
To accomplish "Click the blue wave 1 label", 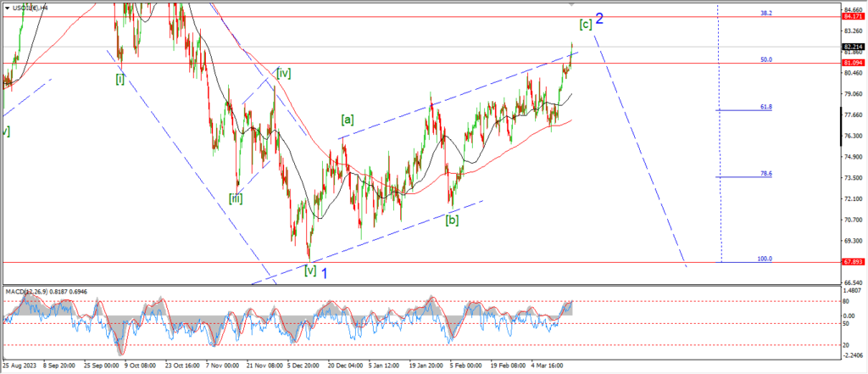I will tap(325, 272).
